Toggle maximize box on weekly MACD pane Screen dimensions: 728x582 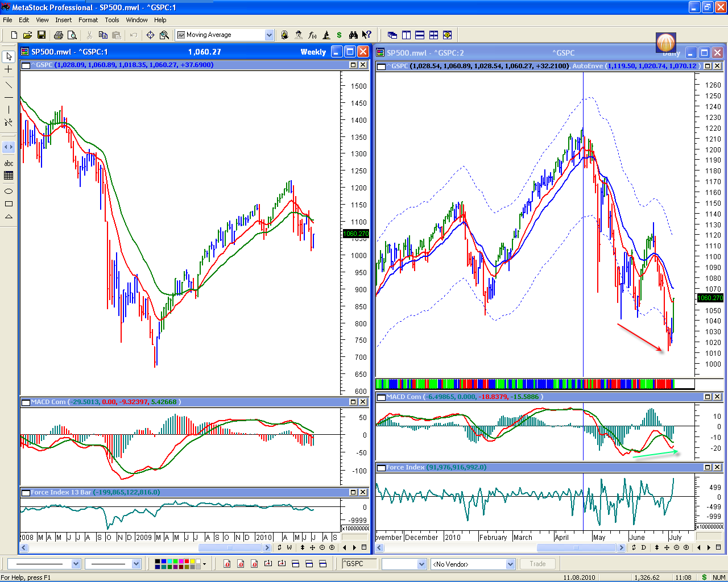click(x=353, y=402)
